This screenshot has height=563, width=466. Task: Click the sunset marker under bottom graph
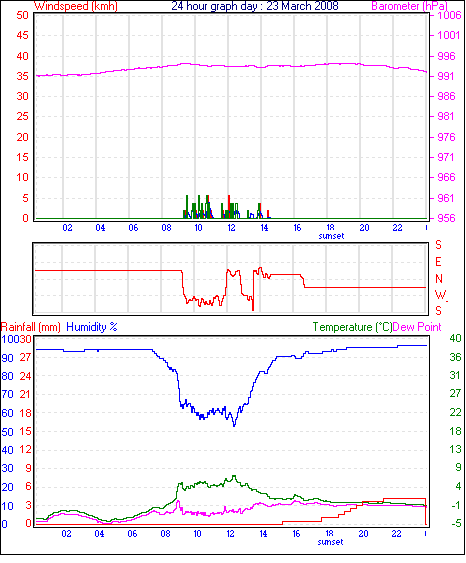click(x=330, y=542)
